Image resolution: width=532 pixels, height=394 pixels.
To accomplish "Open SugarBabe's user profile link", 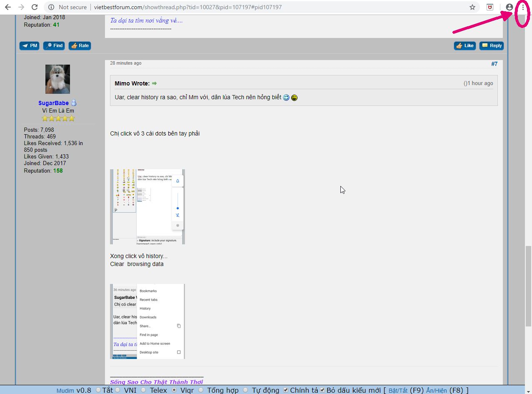I will coord(53,103).
